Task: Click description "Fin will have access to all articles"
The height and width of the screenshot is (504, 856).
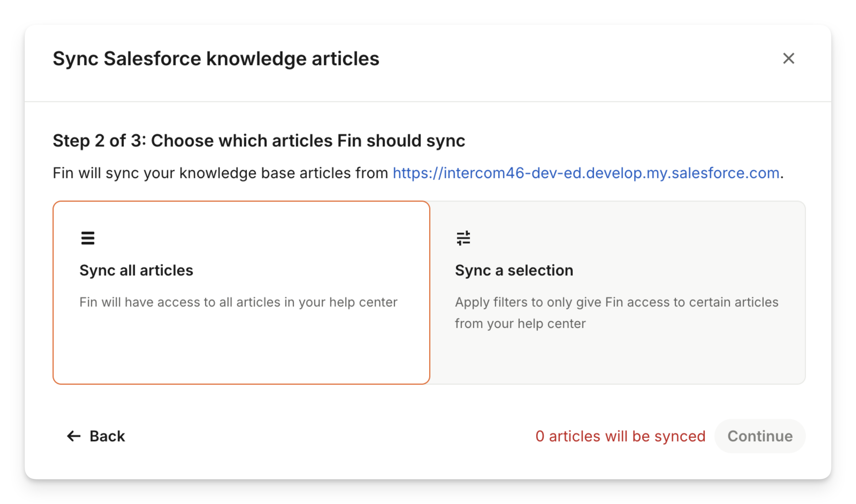Action: (238, 303)
